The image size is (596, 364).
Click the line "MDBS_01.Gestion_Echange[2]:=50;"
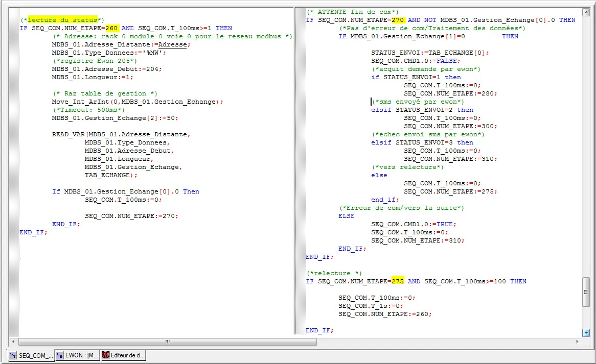tap(115, 118)
